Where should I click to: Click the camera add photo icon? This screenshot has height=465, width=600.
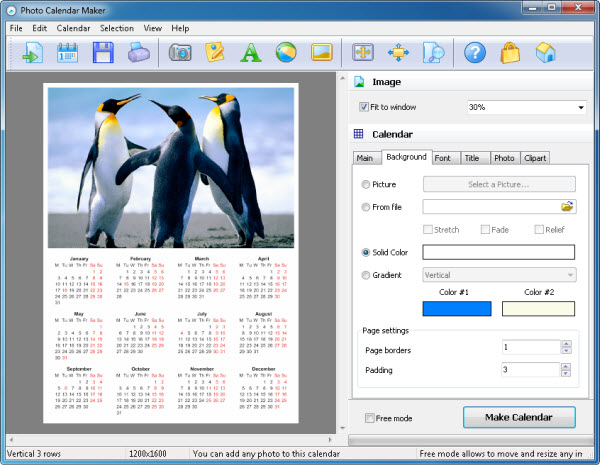click(180, 53)
